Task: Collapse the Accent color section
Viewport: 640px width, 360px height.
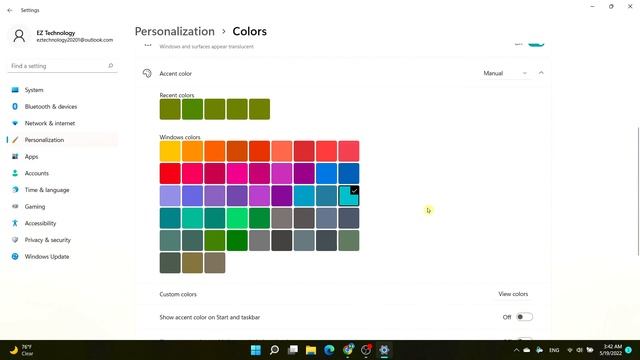Action: point(541,73)
